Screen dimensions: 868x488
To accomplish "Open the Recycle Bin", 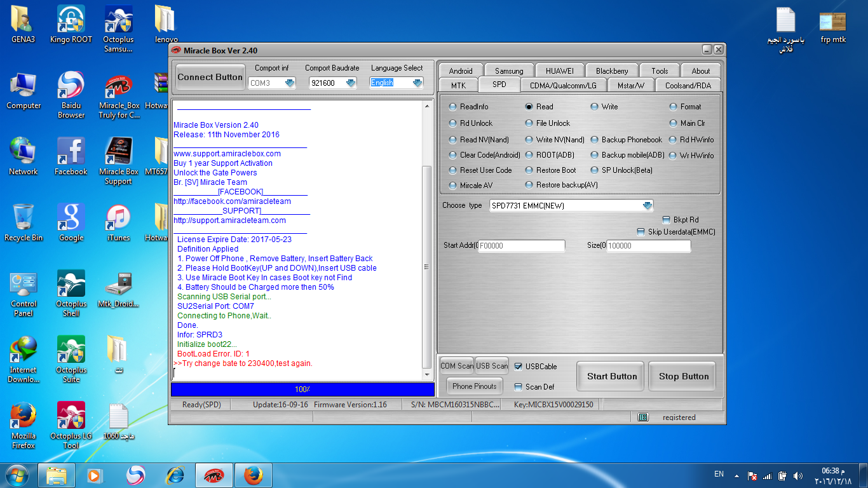I will [x=24, y=222].
